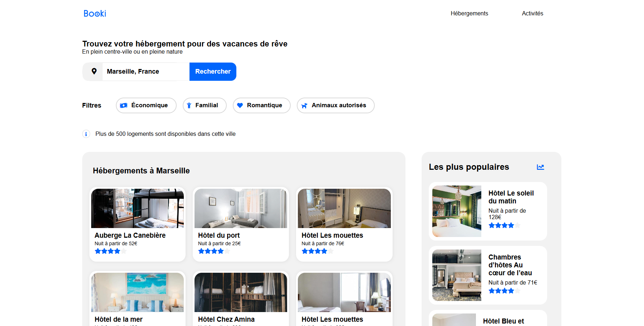
Task: Click the Rechercher button
Action: 213,71
